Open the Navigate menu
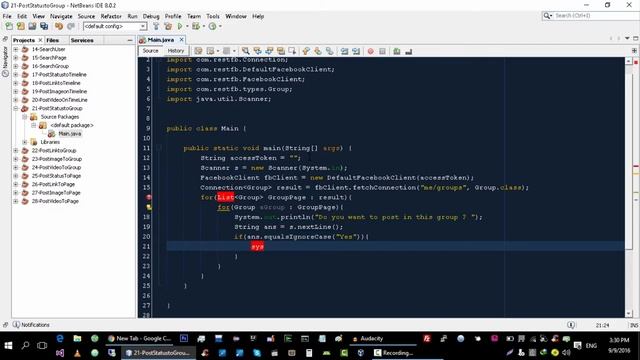The image size is (640, 360). tap(61, 16)
